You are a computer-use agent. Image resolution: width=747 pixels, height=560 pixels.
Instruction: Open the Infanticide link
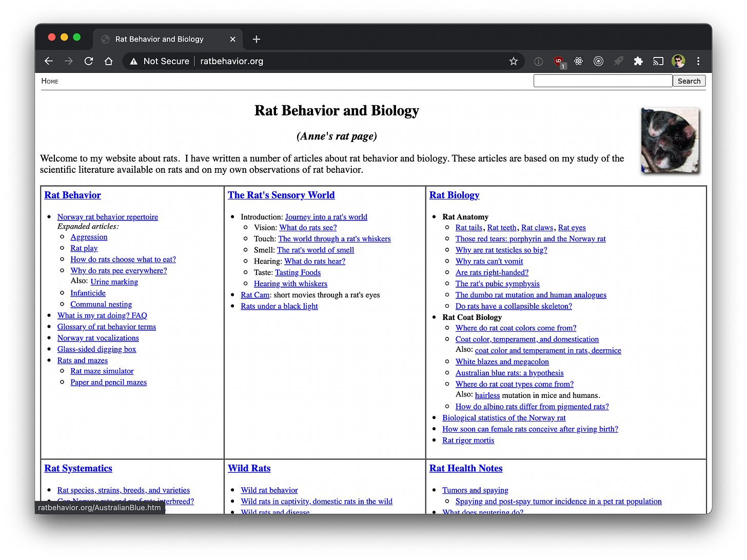88,293
